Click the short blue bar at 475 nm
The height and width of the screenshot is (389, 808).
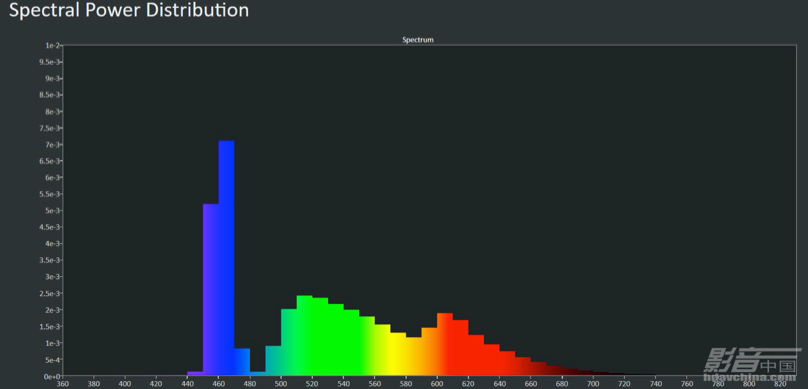point(242,362)
